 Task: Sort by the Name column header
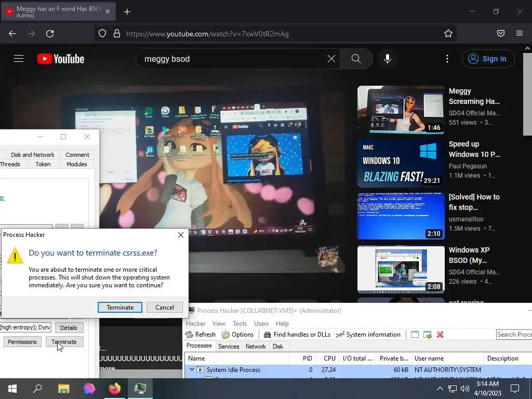237,358
